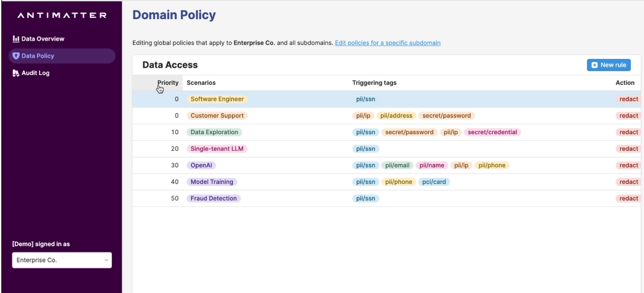The height and width of the screenshot is (293, 644).
Task: Click the plus icon in New rule
Action: pyautogui.click(x=594, y=65)
